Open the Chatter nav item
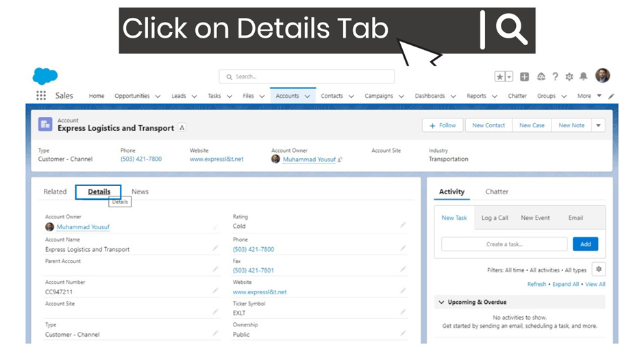The width and height of the screenshot is (644, 362). tap(517, 96)
